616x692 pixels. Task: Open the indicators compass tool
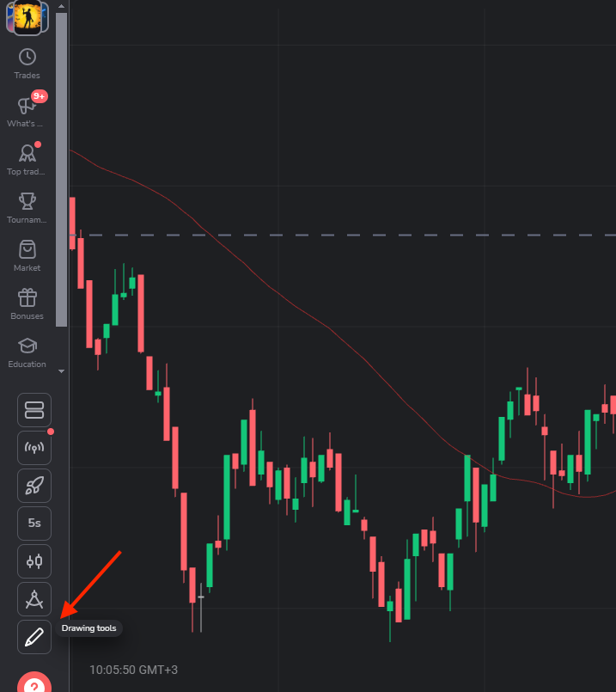point(34,599)
